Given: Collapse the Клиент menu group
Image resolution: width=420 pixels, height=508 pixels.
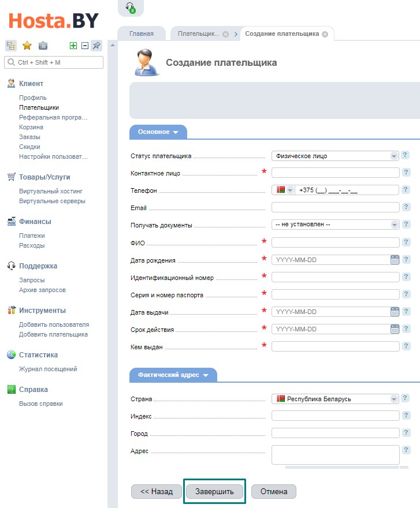Looking at the screenshot, I should click(31, 84).
